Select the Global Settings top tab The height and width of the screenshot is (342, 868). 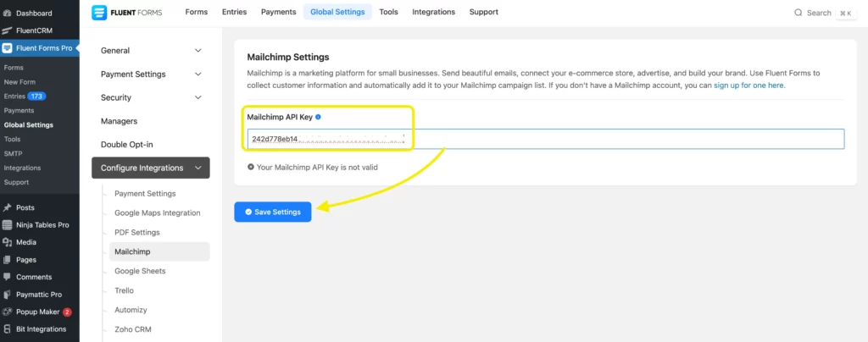tap(337, 12)
